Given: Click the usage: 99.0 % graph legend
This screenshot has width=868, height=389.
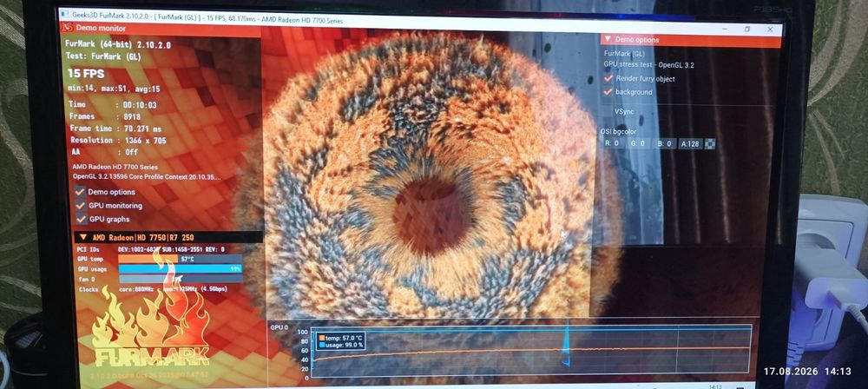Looking at the screenshot, I should coord(340,345).
